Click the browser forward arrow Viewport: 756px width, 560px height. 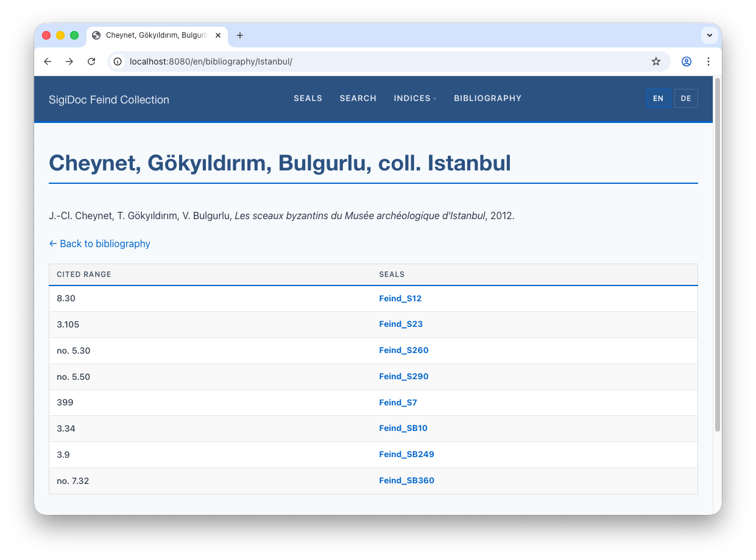click(69, 61)
